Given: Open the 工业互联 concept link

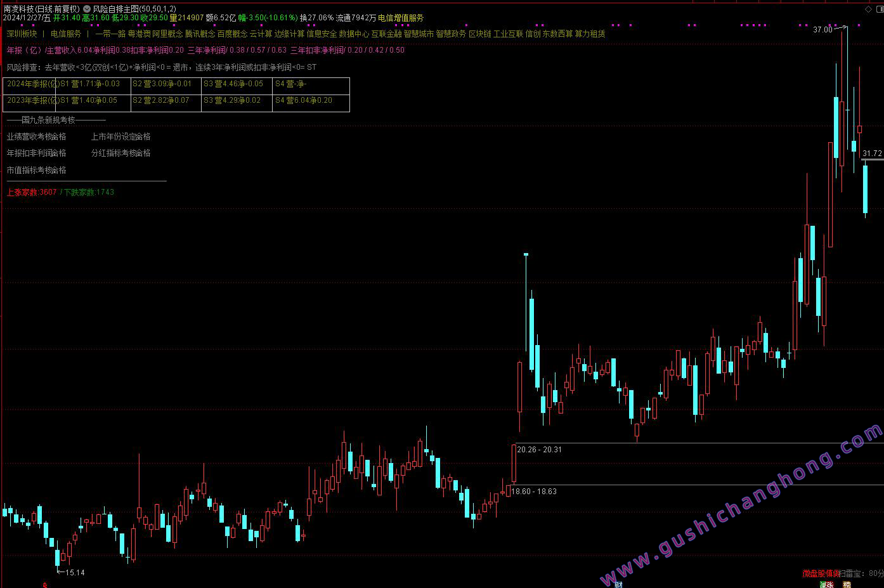Looking at the screenshot, I should pos(509,34).
